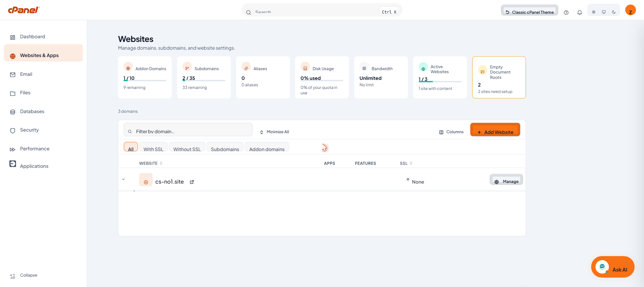Open notifications bell icon

click(580, 12)
